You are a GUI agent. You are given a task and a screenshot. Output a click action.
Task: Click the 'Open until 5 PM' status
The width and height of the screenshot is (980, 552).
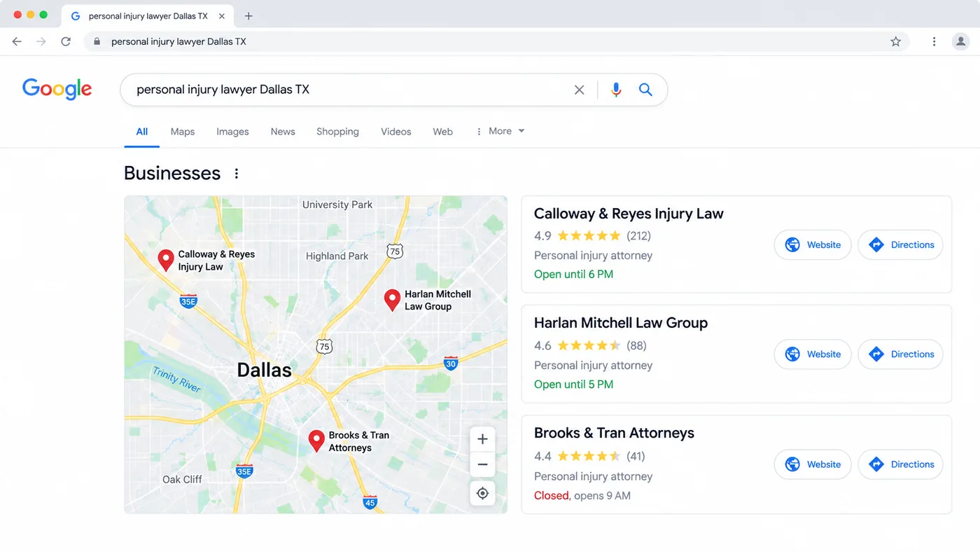click(x=573, y=384)
